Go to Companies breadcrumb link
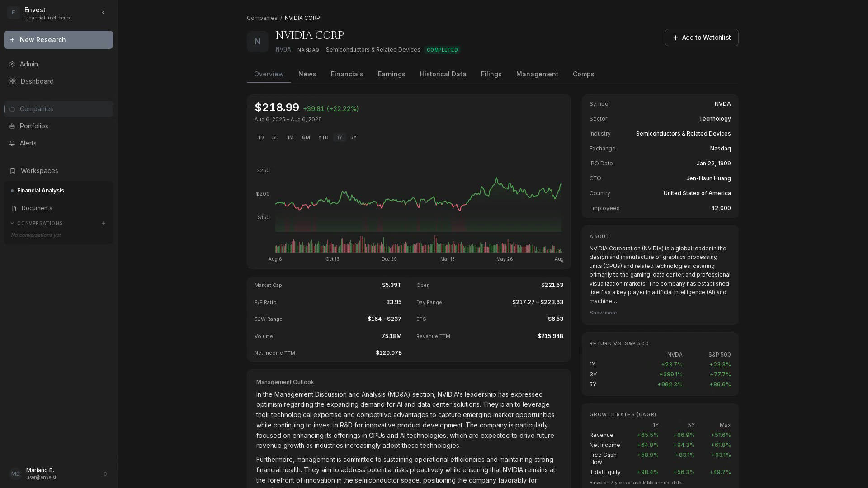 tap(262, 18)
